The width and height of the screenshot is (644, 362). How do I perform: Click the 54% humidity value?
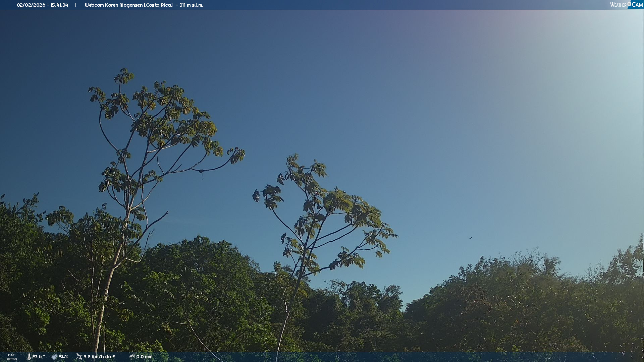pyautogui.click(x=63, y=357)
